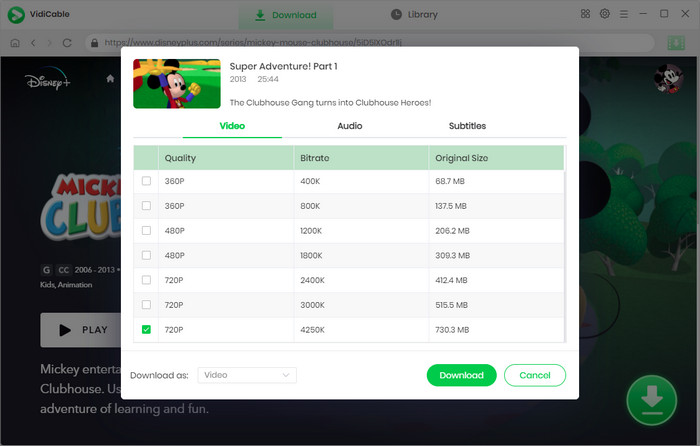
Task: Click the Cancel button
Action: (535, 375)
